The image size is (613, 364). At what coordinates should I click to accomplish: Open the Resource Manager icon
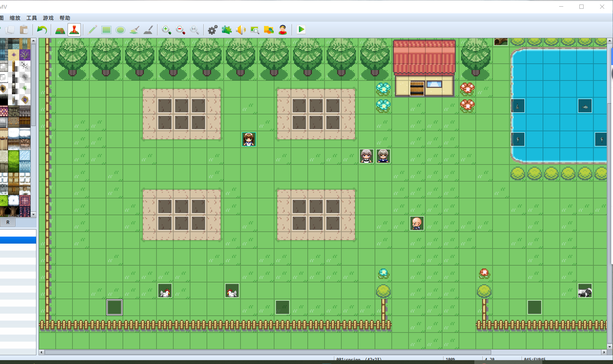(269, 30)
